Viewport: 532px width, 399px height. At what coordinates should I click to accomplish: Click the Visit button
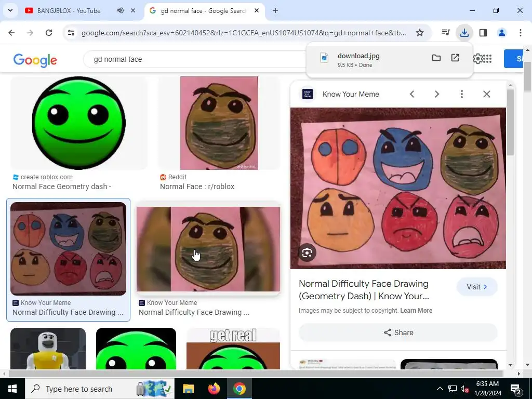pos(477,287)
